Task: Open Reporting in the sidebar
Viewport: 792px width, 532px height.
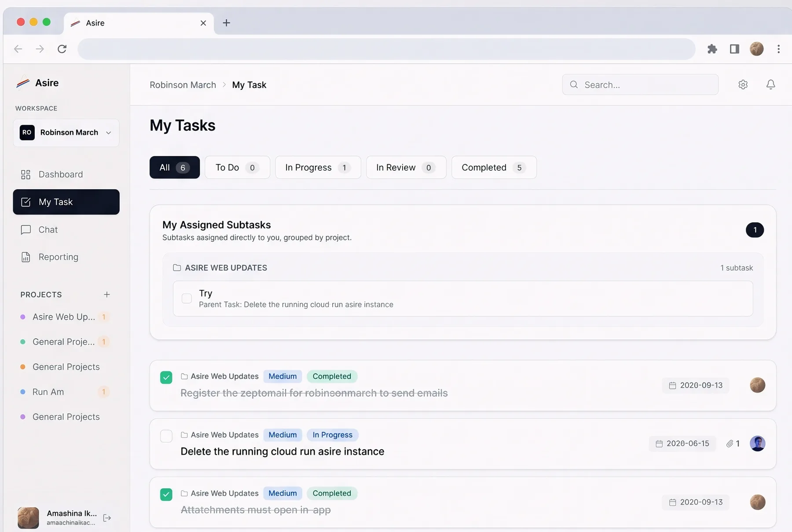Action: [x=66, y=257]
